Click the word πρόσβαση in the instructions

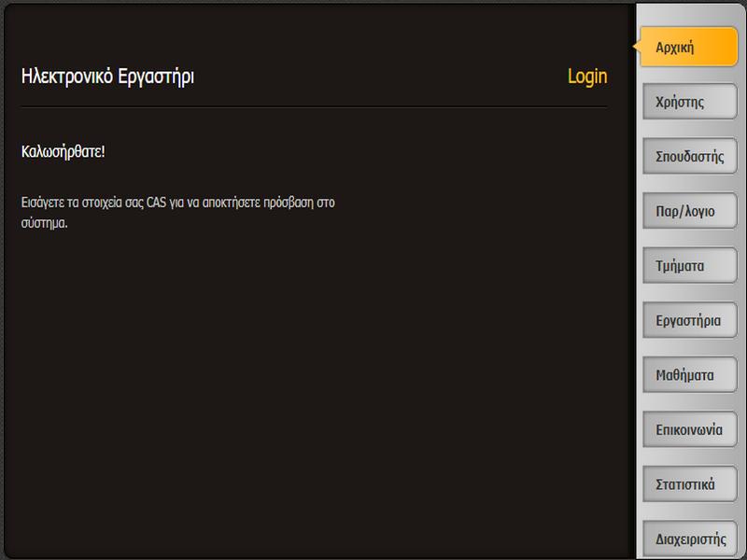click(289, 202)
